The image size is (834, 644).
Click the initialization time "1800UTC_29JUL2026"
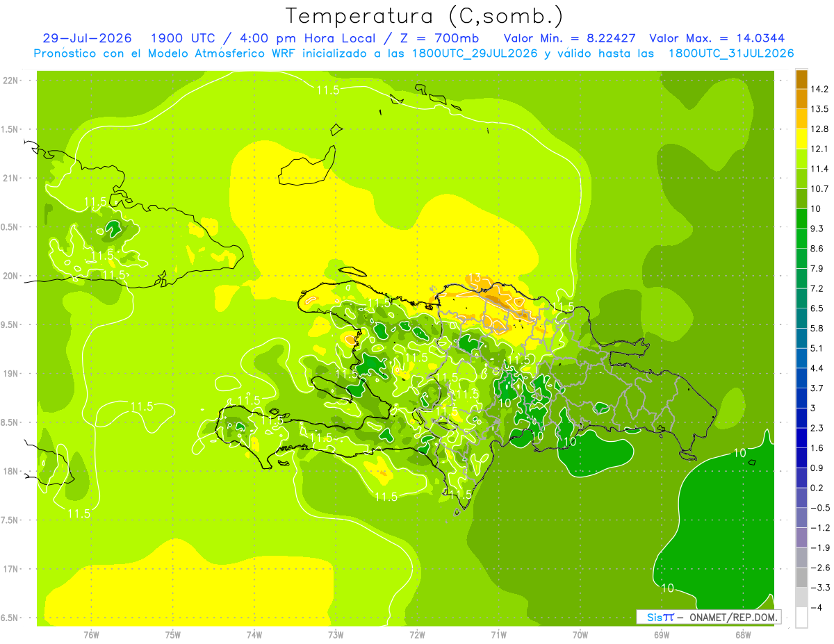[x=472, y=53]
